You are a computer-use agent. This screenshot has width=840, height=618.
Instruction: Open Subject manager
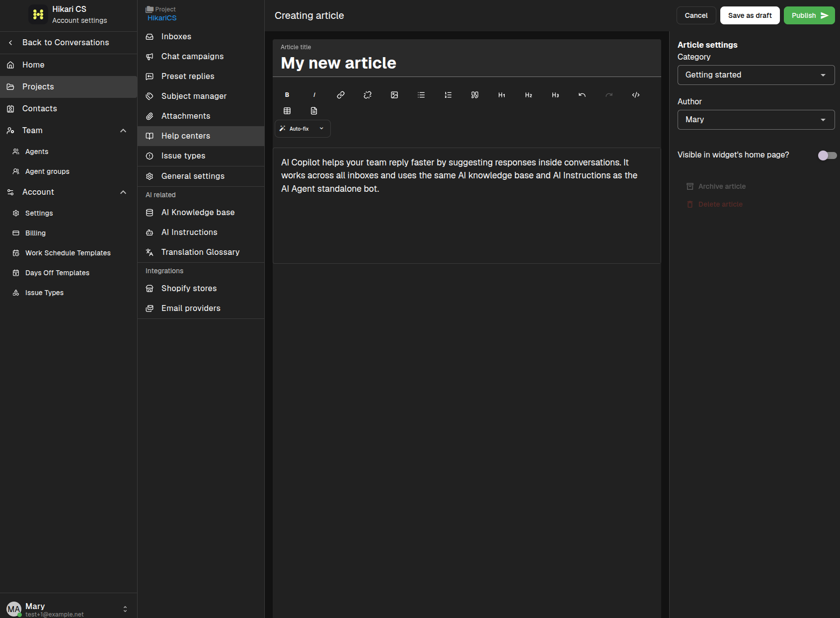click(x=201, y=96)
